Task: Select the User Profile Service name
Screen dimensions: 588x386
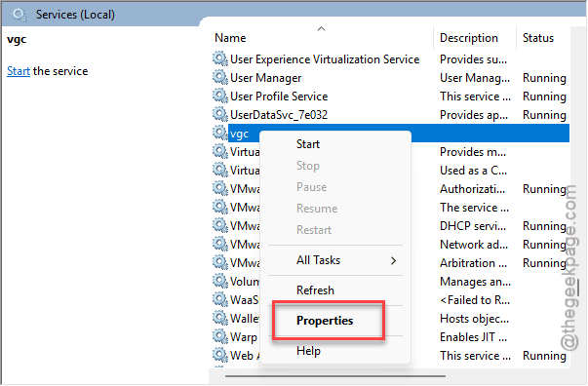Action: (279, 96)
